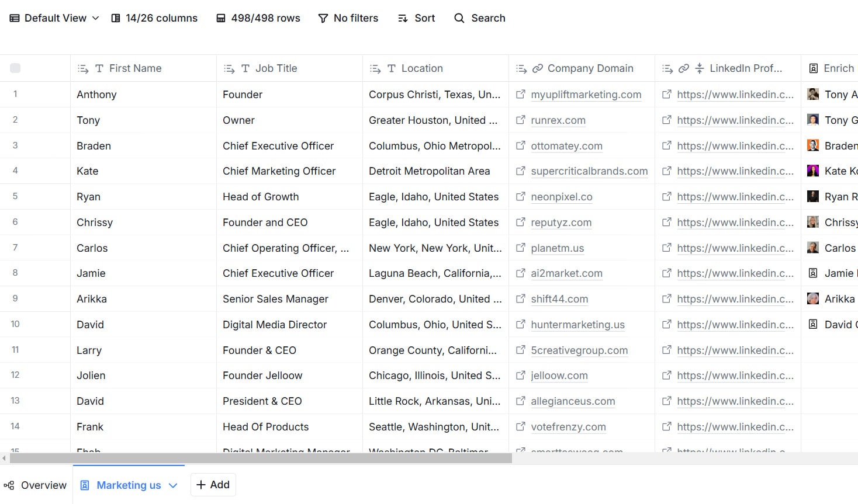Click the Add button
This screenshot has height=504, width=858.
pyautogui.click(x=213, y=485)
